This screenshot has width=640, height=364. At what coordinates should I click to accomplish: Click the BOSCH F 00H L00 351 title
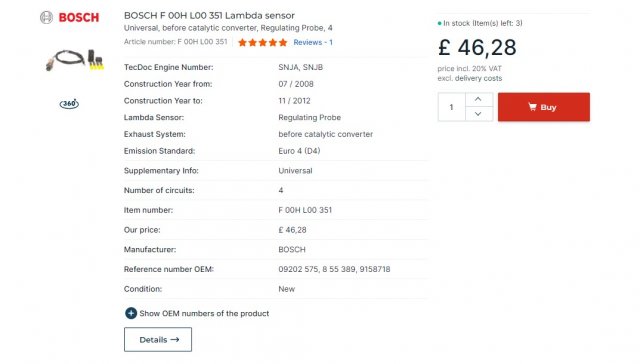[x=209, y=16]
